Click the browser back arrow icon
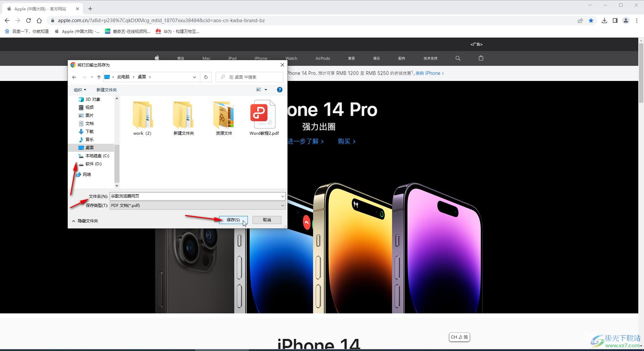 pos(7,20)
